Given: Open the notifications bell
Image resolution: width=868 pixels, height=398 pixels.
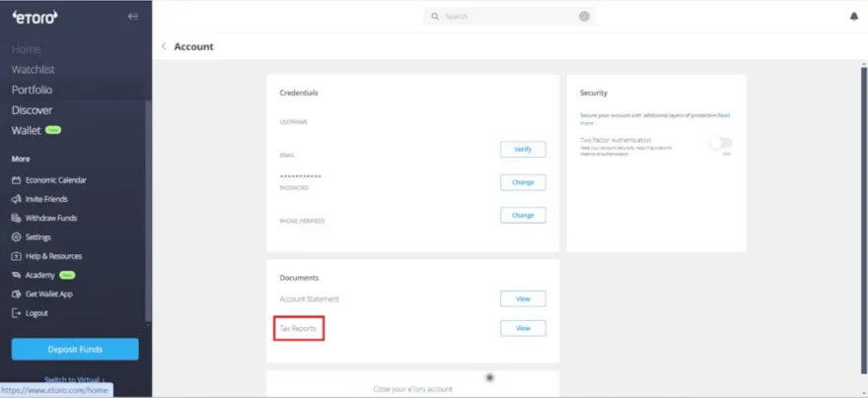Looking at the screenshot, I should click(x=854, y=17).
